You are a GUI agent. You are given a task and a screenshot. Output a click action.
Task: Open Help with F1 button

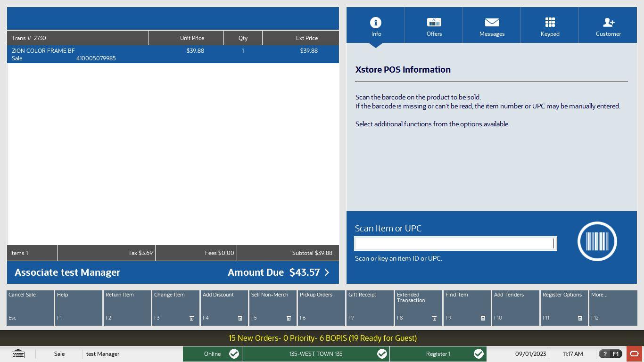click(x=79, y=308)
